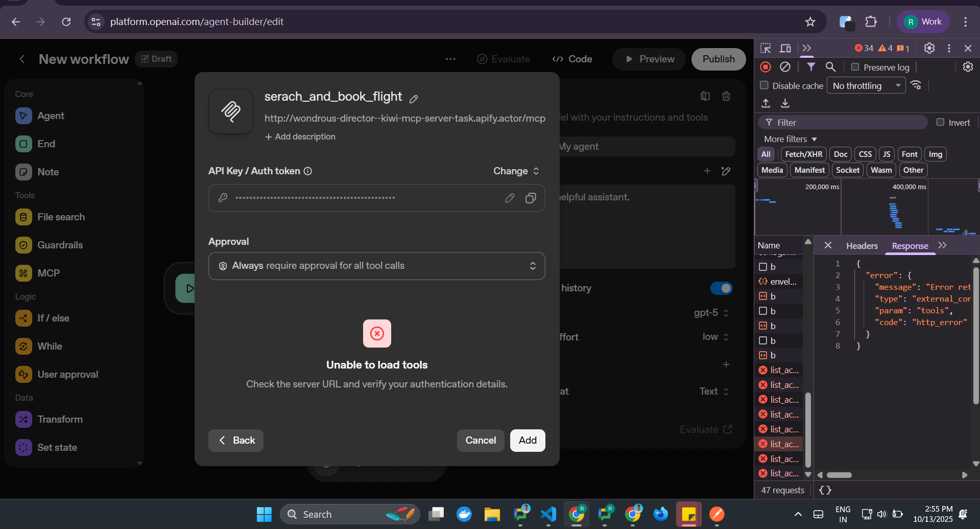Click the Add button in dialog
The width and height of the screenshot is (980, 529).
coord(528,441)
